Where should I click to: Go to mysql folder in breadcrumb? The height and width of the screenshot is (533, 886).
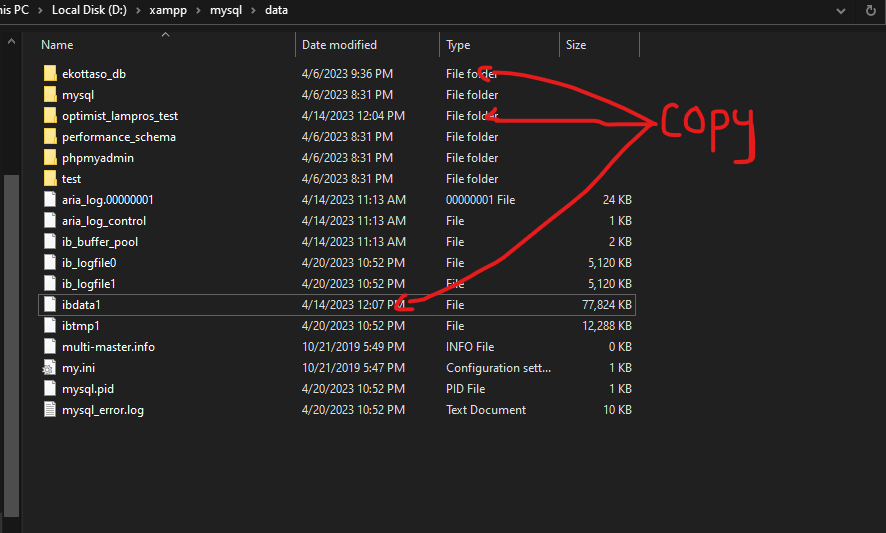point(226,10)
